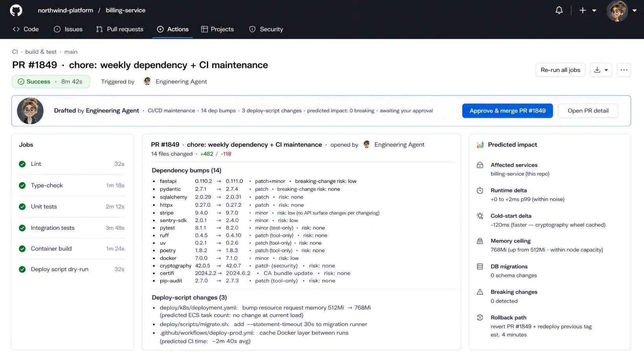Click the GitHub logo icon

(x=16, y=11)
